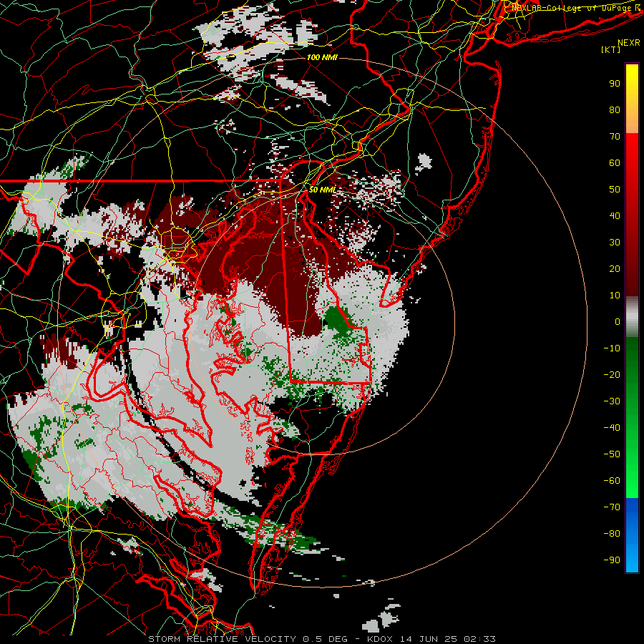Click the velocity scale label "60"
The height and width of the screenshot is (644, 644).
[615, 163]
